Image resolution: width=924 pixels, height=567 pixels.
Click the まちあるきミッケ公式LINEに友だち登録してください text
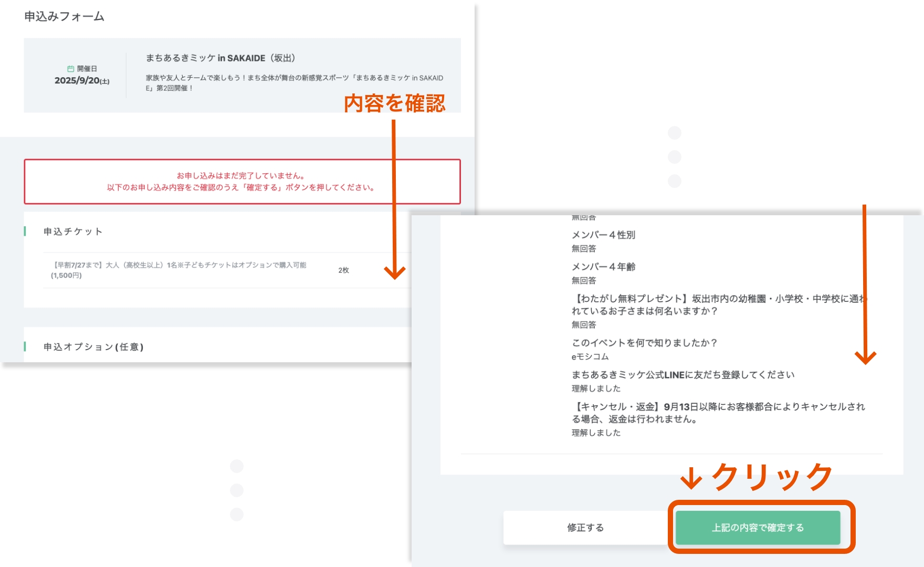(x=683, y=375)
